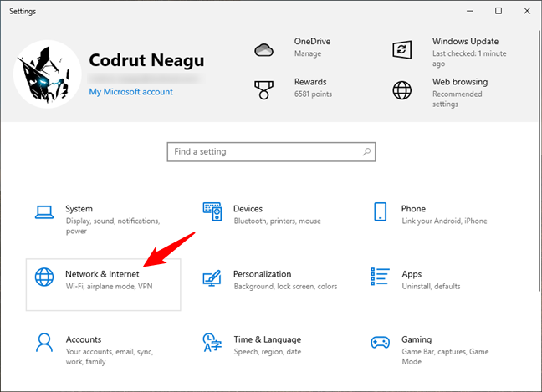Click the vertical scrollbar thumb
Screen dimensions: 542x392
(539, 160)
